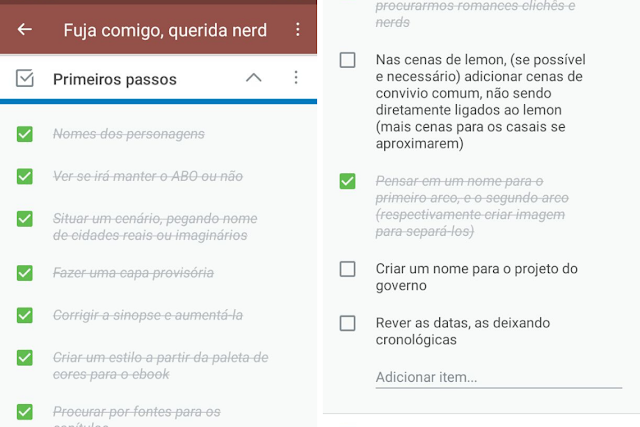Check Rever as datas item
The image size is (640, 427).
347,323
